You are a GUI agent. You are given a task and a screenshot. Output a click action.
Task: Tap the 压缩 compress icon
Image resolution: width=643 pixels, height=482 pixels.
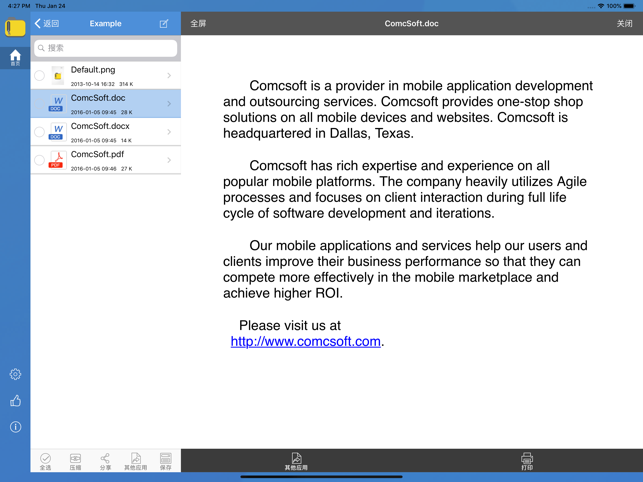click(75, 461)
